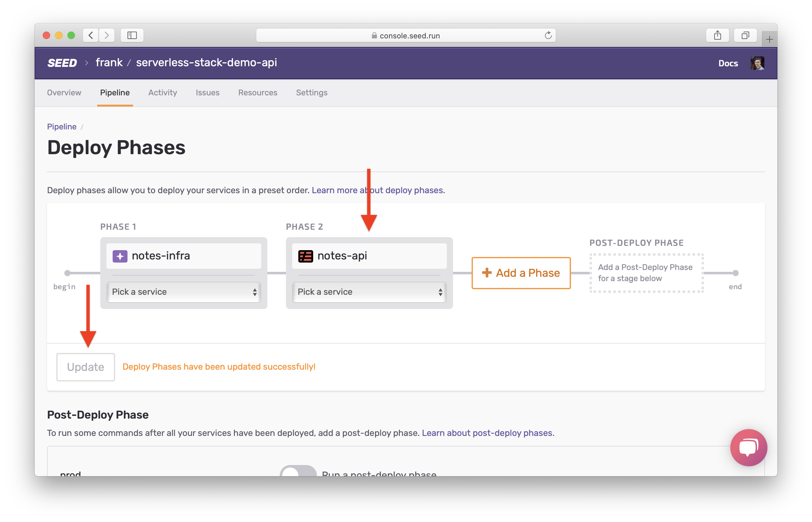Screen dimensions: 812x522
Task: Go back with browser back arrow
Action: click(x=91, y=35)
